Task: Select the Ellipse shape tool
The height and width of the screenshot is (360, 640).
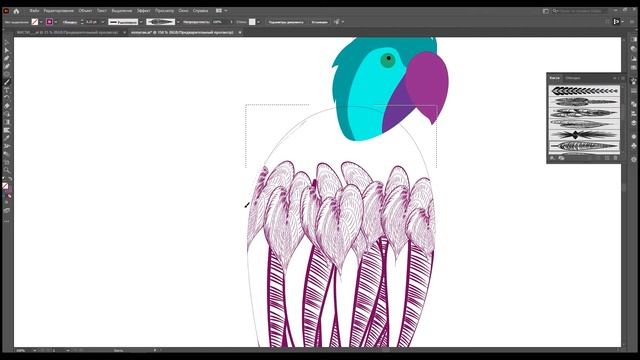Action: click(x=7, y=74)
